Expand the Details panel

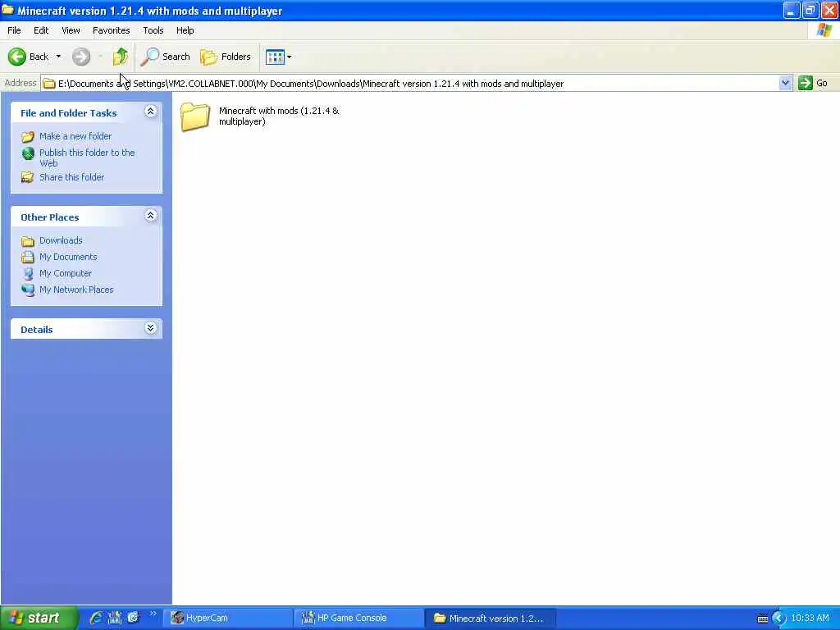pyautogui.click(x=151, y=328)
